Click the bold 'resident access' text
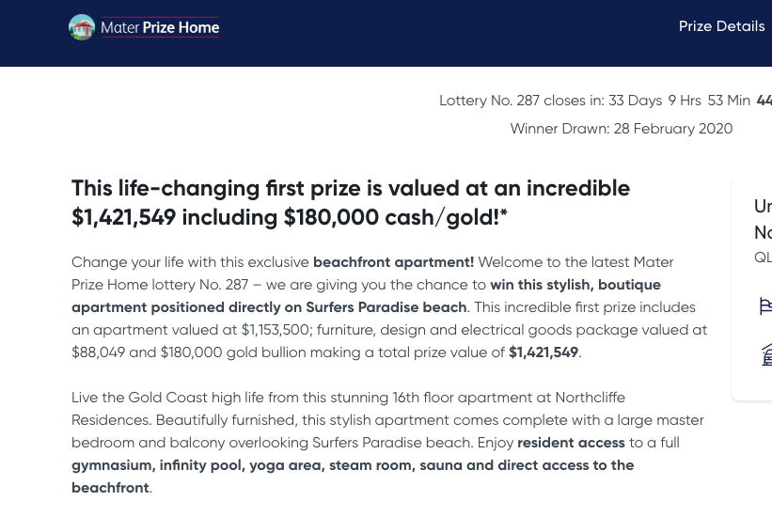Image resolution: width=772 pixels, height=532 pixels. (x=571, y=443)
